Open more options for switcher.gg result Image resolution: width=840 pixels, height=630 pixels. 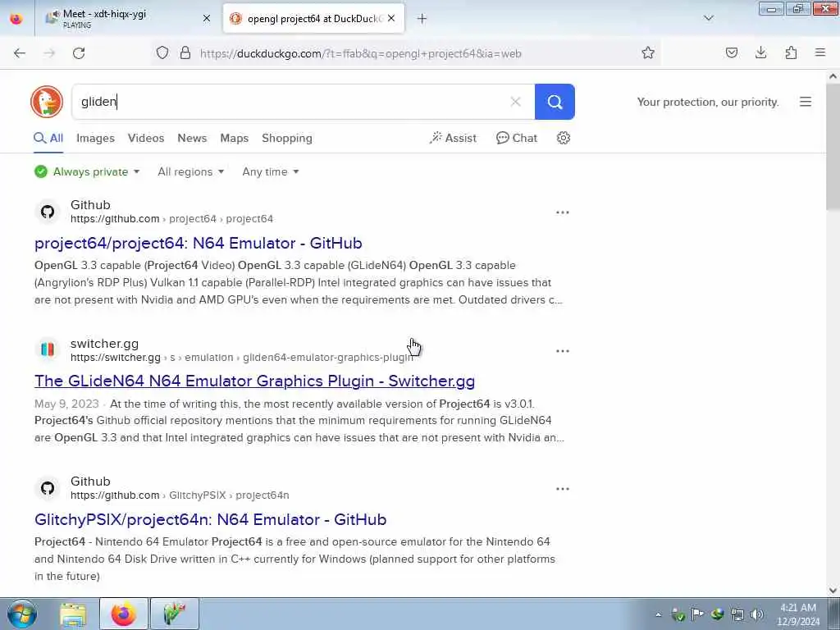[563, 351]
